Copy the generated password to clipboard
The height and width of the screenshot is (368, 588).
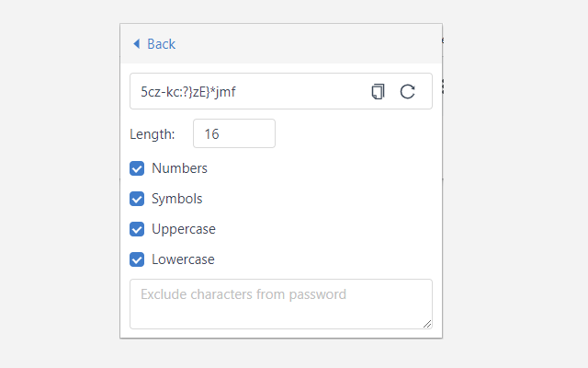point(378,91)
